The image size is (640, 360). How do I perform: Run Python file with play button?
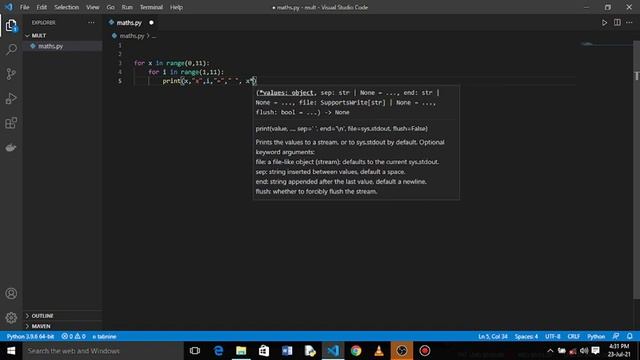click(x=604, y=23)
